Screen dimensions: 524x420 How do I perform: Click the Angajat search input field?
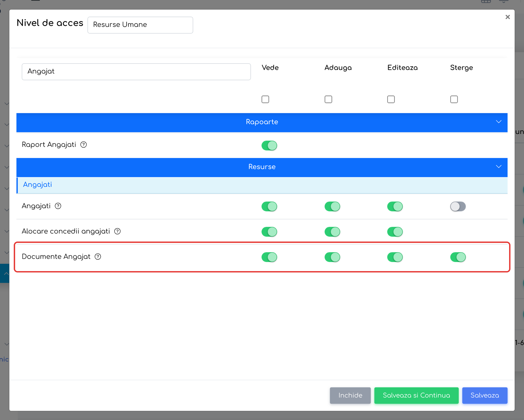pyautogui.click(x=136, y=72)
